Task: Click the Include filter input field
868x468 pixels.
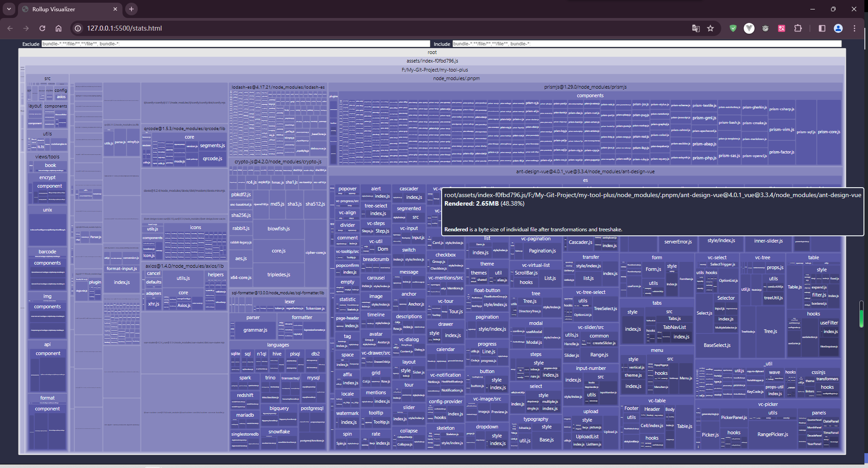Action: click(646, 44)
